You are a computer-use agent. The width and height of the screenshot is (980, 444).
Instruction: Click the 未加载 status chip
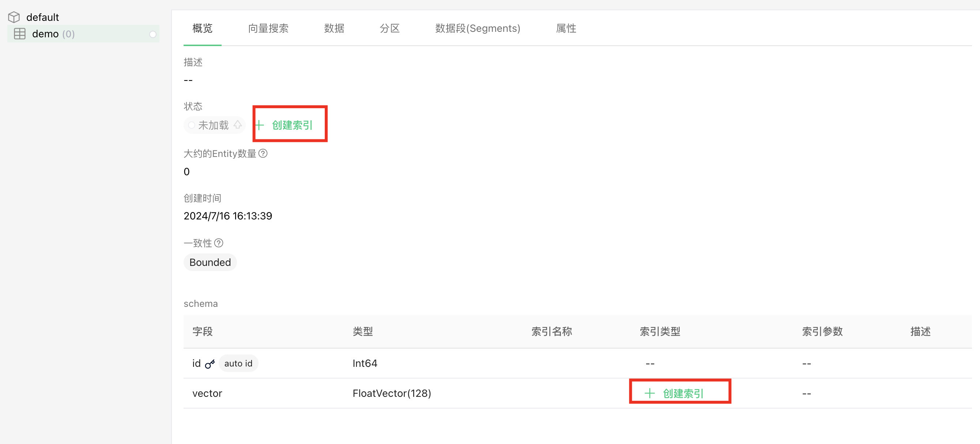point(213,125)
